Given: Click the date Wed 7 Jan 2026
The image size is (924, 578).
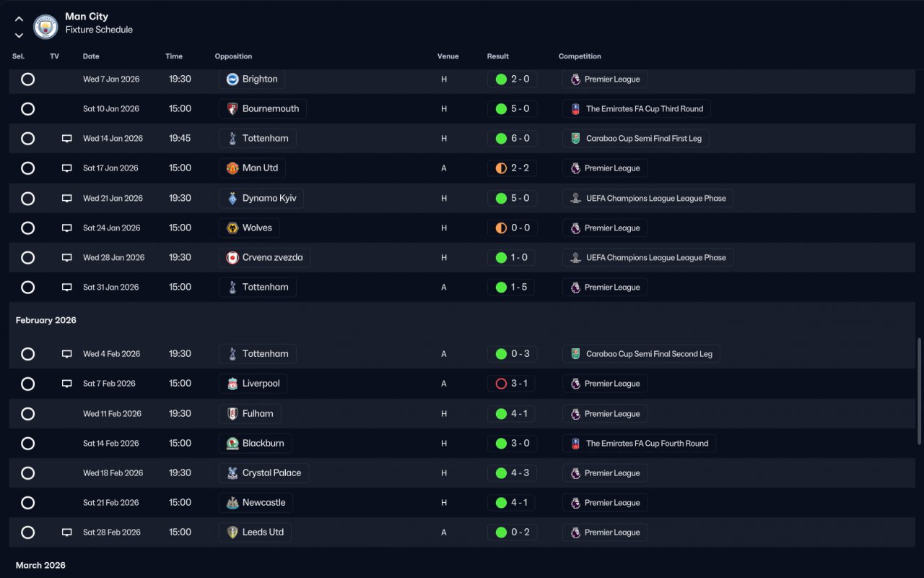Looking at the screenshot, I should [x=111, y=79].
